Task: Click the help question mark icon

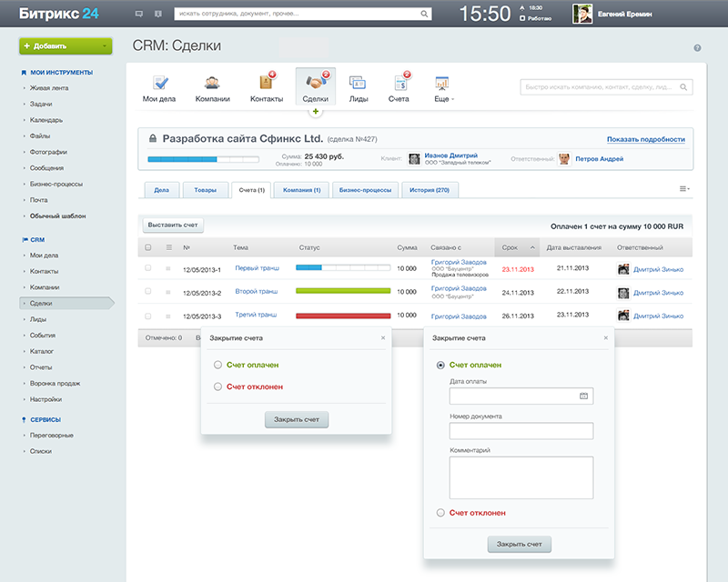Action: point(697,48)
